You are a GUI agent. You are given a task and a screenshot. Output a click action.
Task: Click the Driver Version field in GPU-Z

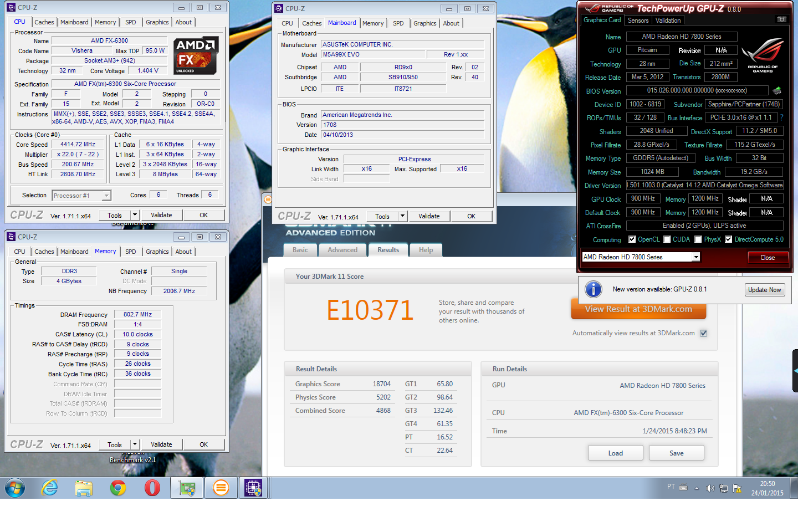[704, 185]
